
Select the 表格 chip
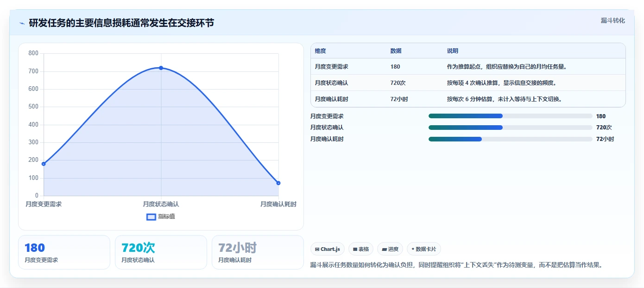361,249
